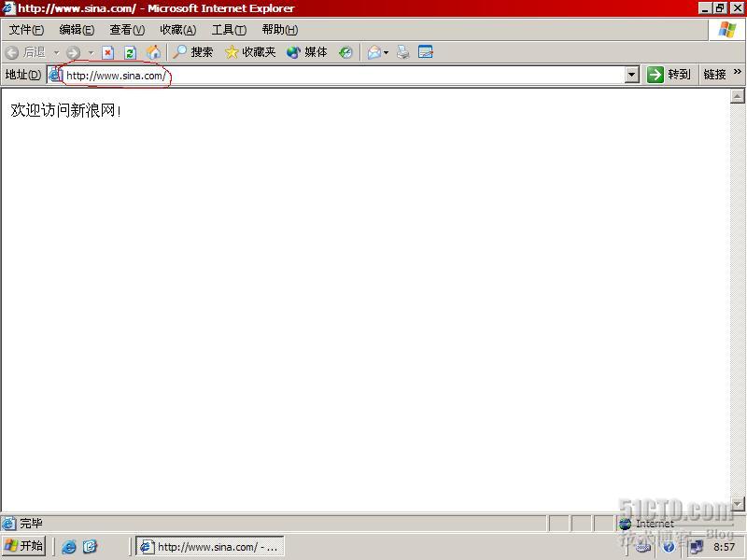Close the Internet Explorer window

tap(737, 8)
